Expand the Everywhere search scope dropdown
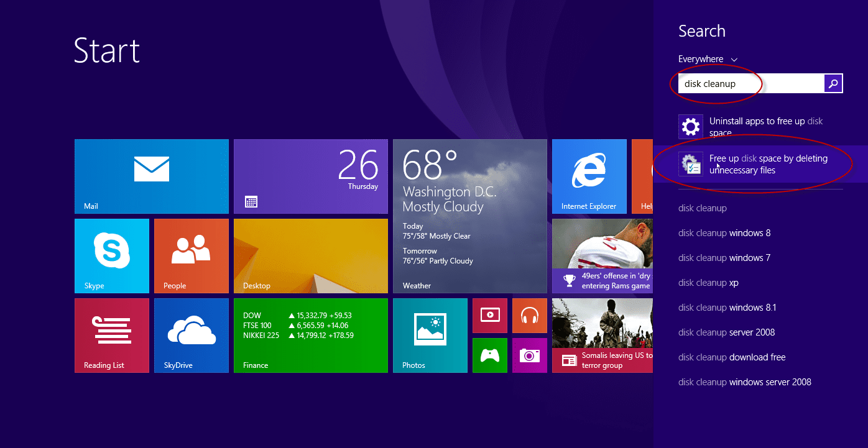868x448 pixels. [708, 59]
